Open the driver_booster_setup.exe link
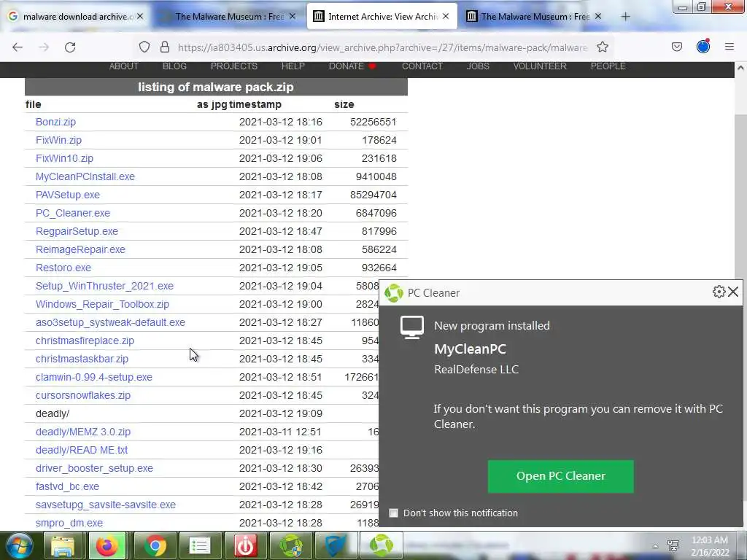 coord(94,469)
